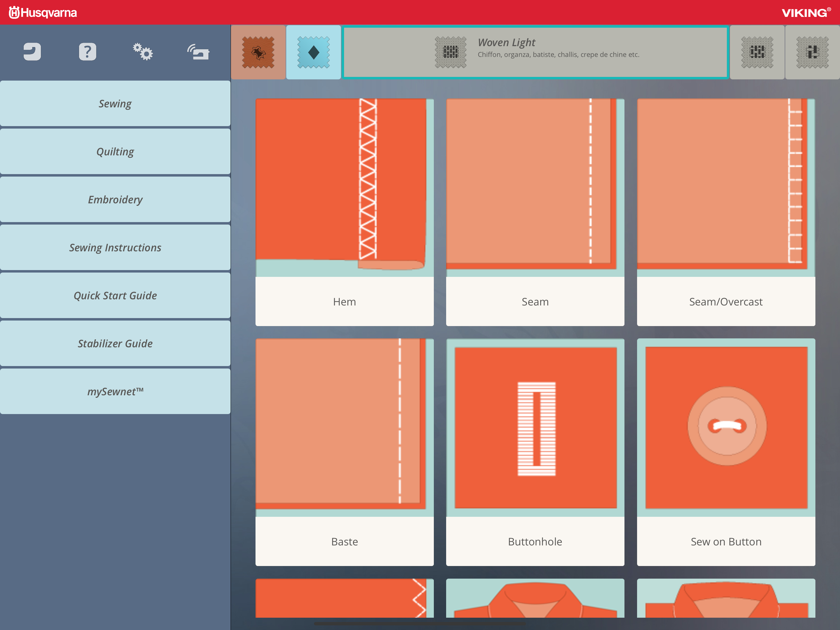Tap the wireless machine connection icon
840x630 pixels.
[198, 52]
